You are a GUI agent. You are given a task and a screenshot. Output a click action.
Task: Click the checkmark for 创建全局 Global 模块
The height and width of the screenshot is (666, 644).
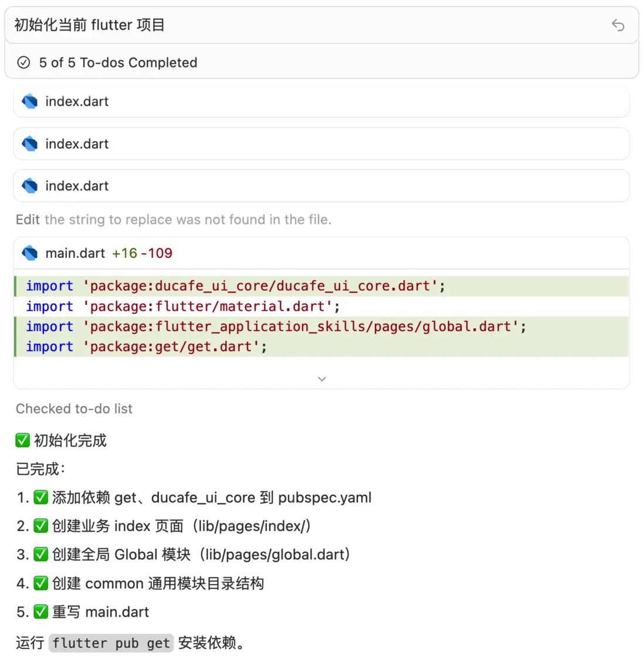click(40, 555)
